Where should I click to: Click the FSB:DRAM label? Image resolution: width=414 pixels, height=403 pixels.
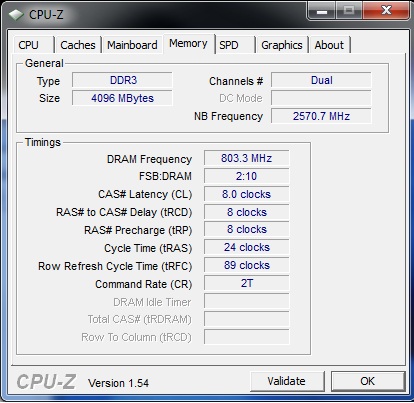pos(165,176)
